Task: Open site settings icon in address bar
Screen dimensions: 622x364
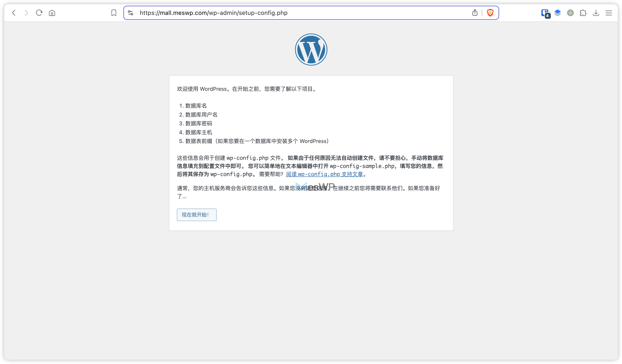Action: point(131,13)
